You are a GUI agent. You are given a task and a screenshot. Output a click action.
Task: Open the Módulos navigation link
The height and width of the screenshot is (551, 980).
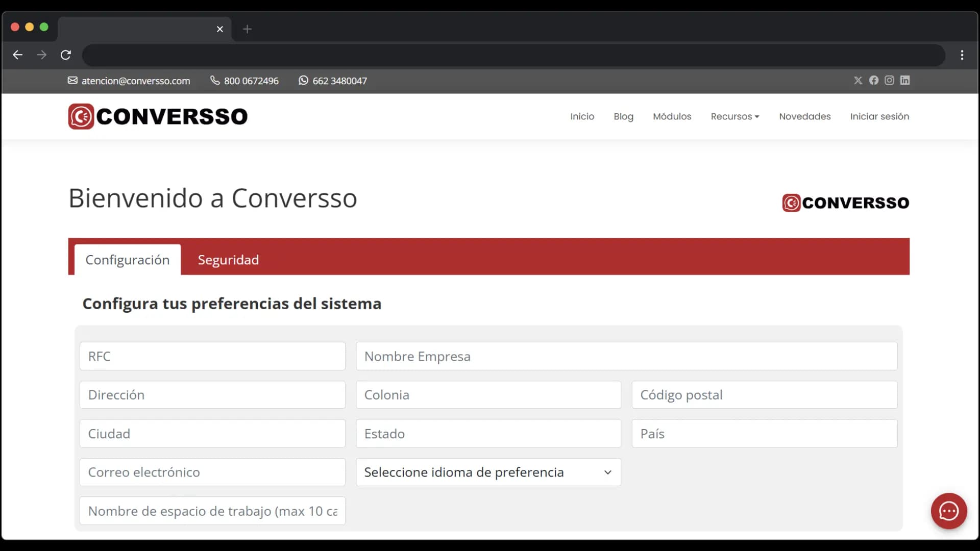pos(672,116)
